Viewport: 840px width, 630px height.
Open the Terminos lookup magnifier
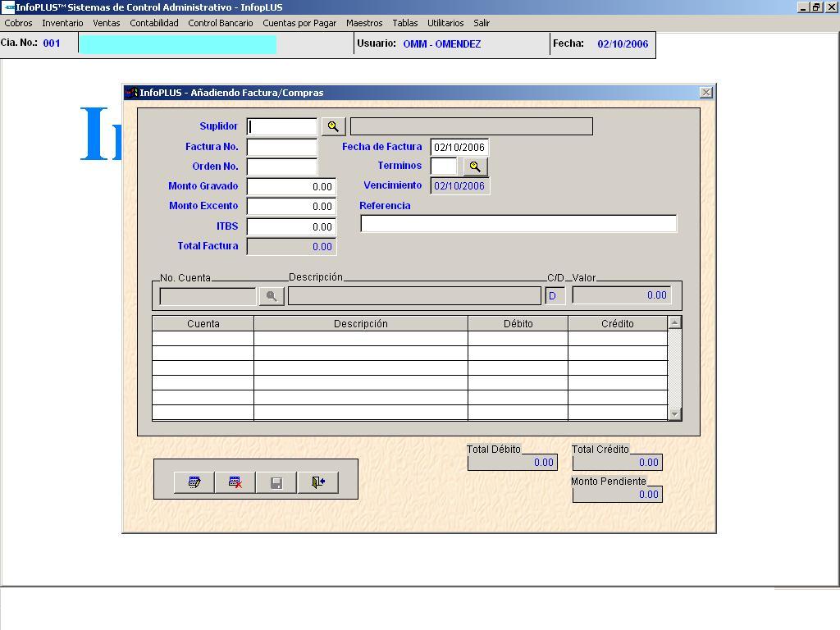pos(475,167)
